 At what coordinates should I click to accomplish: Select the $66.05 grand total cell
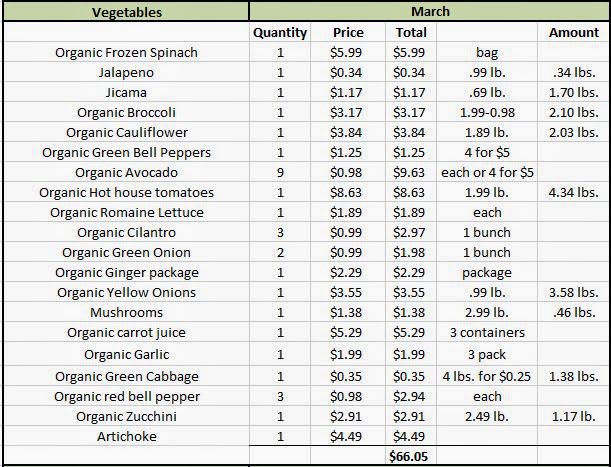click(409, 456)
